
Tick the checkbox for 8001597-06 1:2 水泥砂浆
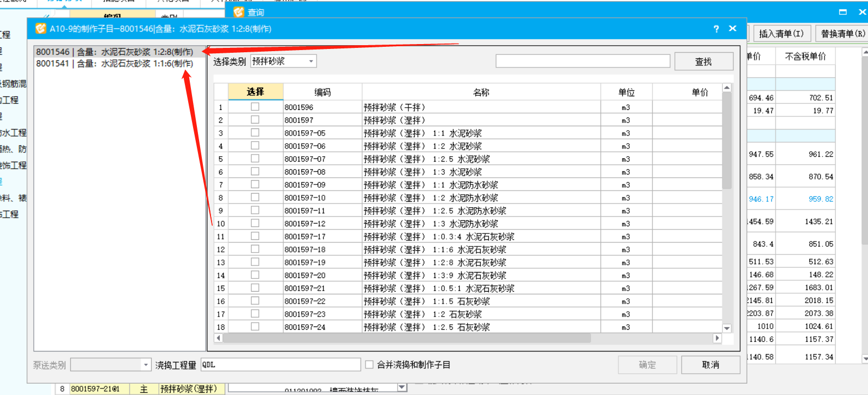pyautogui.click(x=255, y=146)
